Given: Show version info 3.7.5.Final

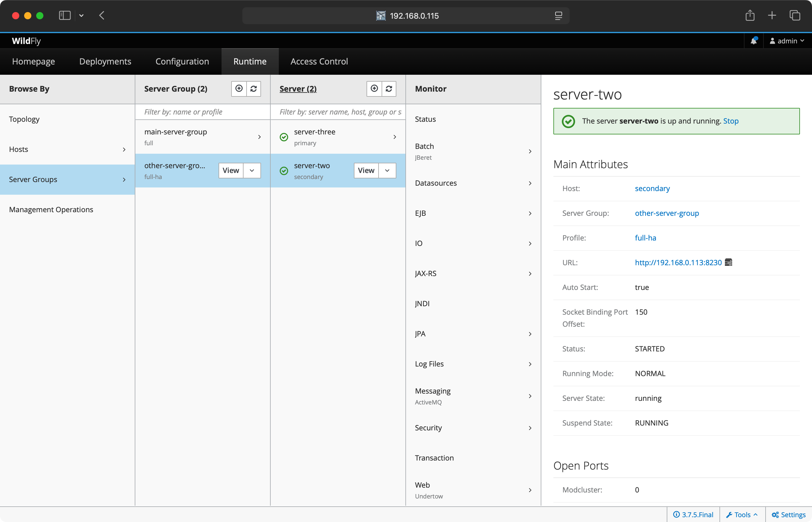Looking at the screenshot, I should (x=693, y=514).
